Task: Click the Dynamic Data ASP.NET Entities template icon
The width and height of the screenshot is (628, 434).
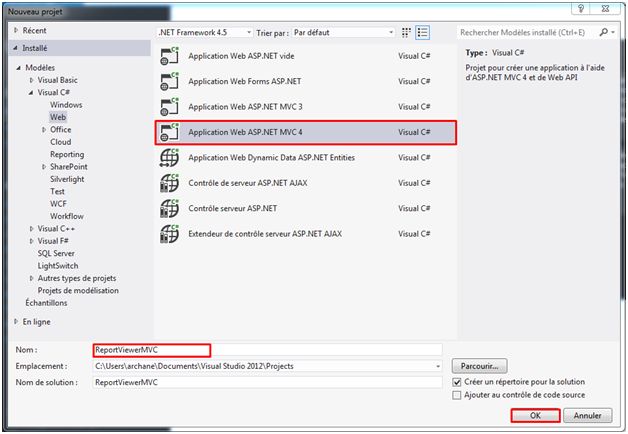Action: [x=169, y=158]
